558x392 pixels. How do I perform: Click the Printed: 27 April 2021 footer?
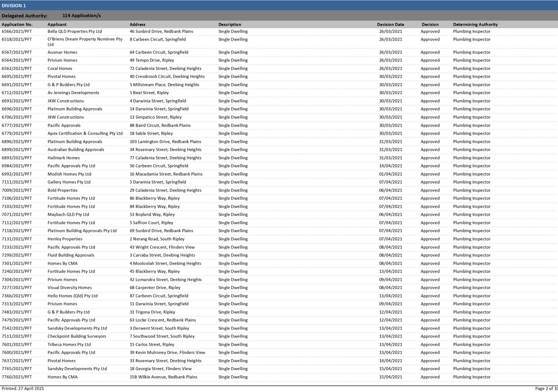[22, 388]
